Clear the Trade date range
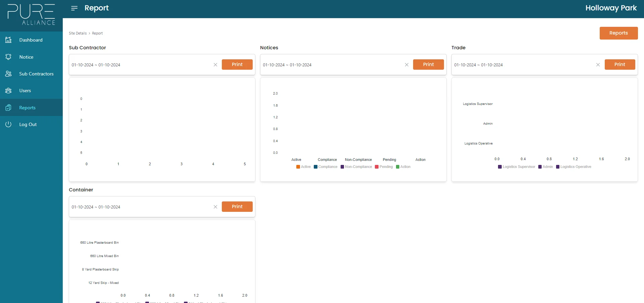 pos(598,65)
